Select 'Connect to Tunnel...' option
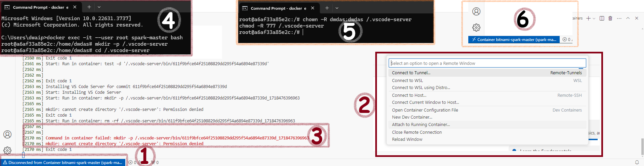The width and height of the screenshot is (644, 166). pyautogui.click(x=487, y=73)
